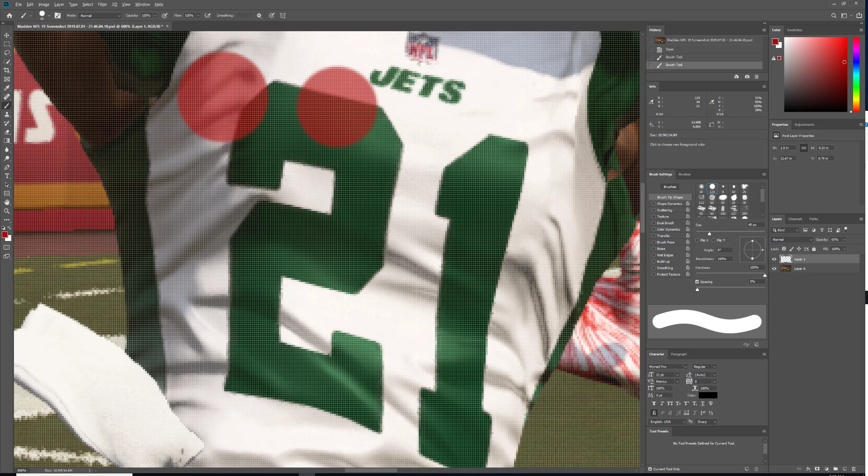Enable Wet Edges checkbox
This screenshot has width=868, height=476.
pyautogui.click(x=654, y=255)
